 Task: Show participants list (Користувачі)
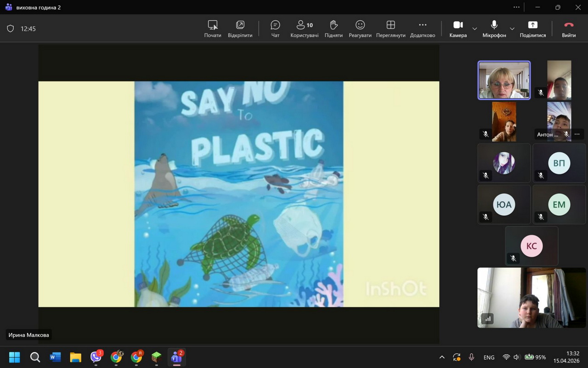(x=304, y=29)
